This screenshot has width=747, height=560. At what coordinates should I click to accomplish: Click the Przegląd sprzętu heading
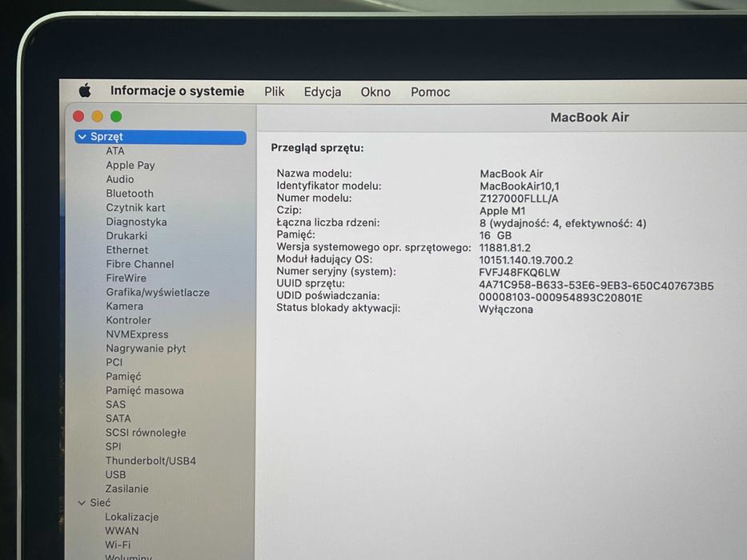click(x=317, y=148)
